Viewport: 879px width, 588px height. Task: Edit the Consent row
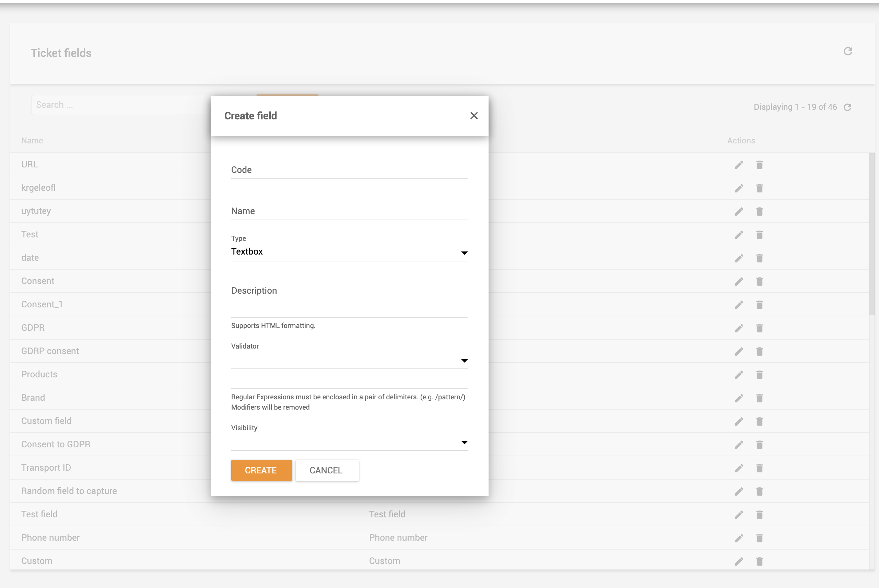[739, 282]
